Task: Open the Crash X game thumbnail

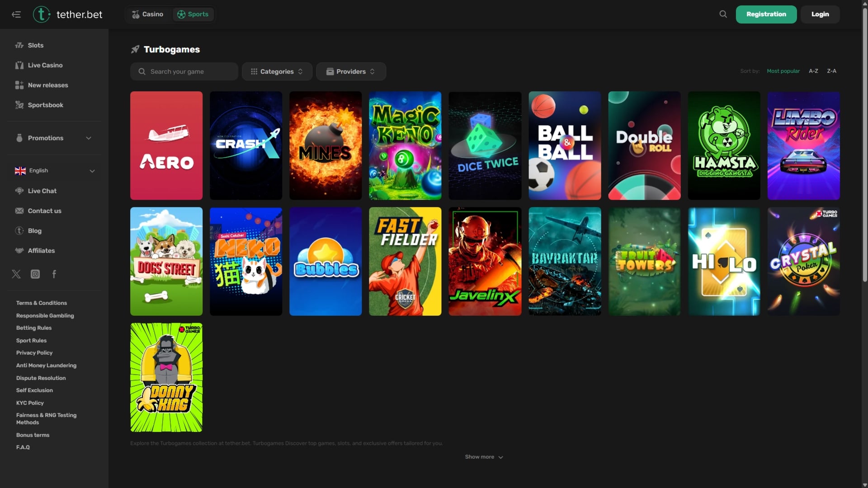Action: [246, 145]
